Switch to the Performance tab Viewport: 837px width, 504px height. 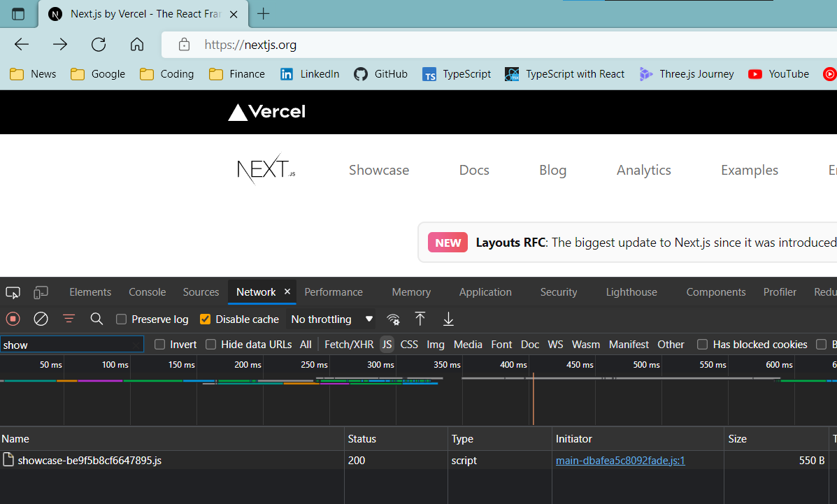[334, 292]
